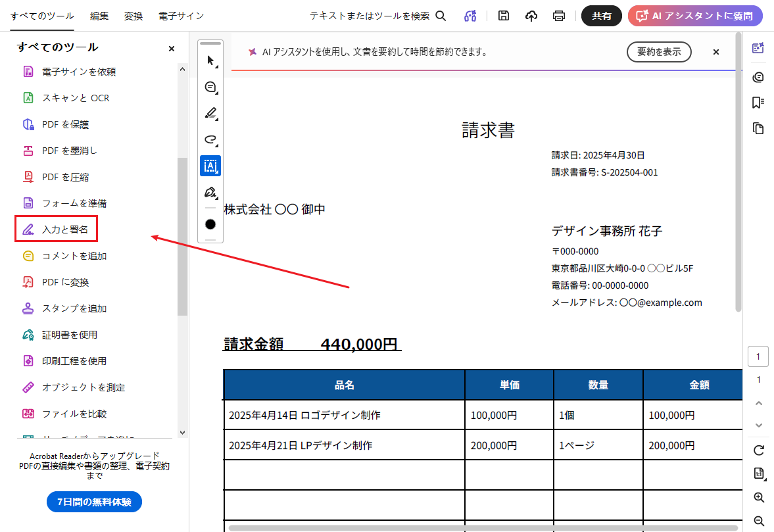The height and width of the screenshot is (532, 774).
Task: Click the search magnifier icon
Action: tap(441, 16)
